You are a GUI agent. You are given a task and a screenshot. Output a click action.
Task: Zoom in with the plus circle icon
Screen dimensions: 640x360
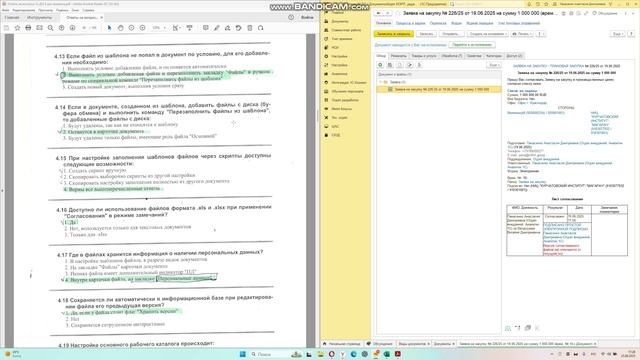coord(142,28)
